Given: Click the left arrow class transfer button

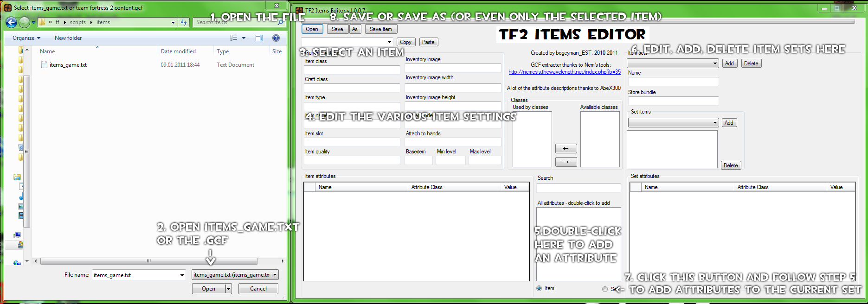Looking at the screenshot, I should (x=566, y=149).
